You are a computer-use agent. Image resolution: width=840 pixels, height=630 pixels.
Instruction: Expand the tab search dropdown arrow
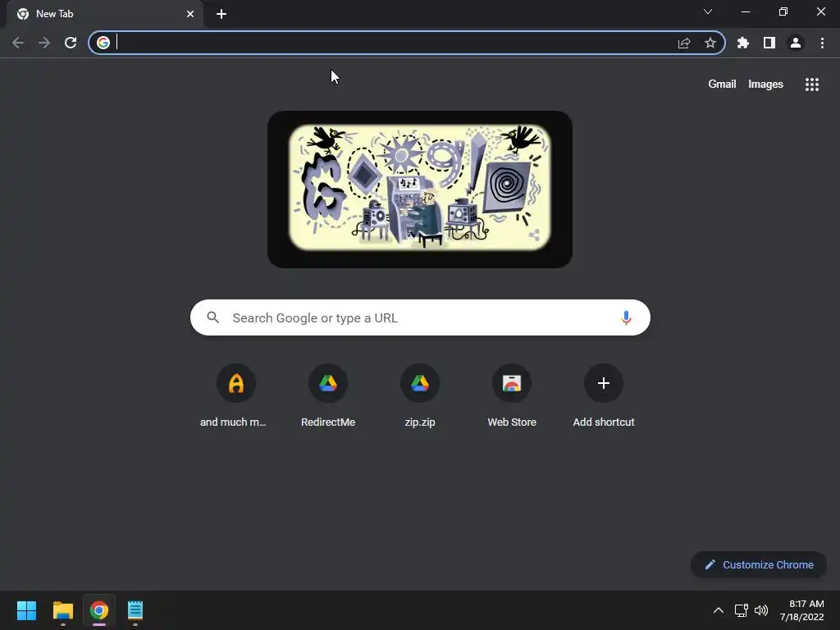708,11
